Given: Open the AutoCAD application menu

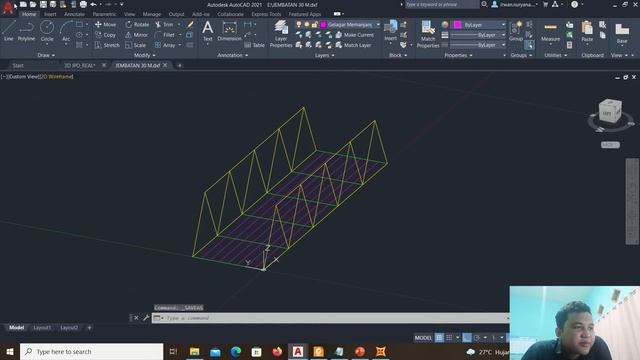Looking at the screenshot, I should (8, 7).
